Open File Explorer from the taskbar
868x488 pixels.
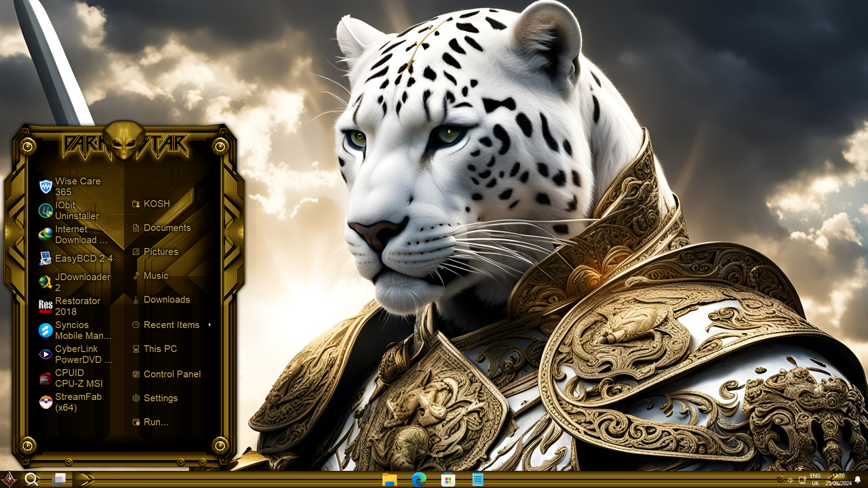[x=389, y=480]
